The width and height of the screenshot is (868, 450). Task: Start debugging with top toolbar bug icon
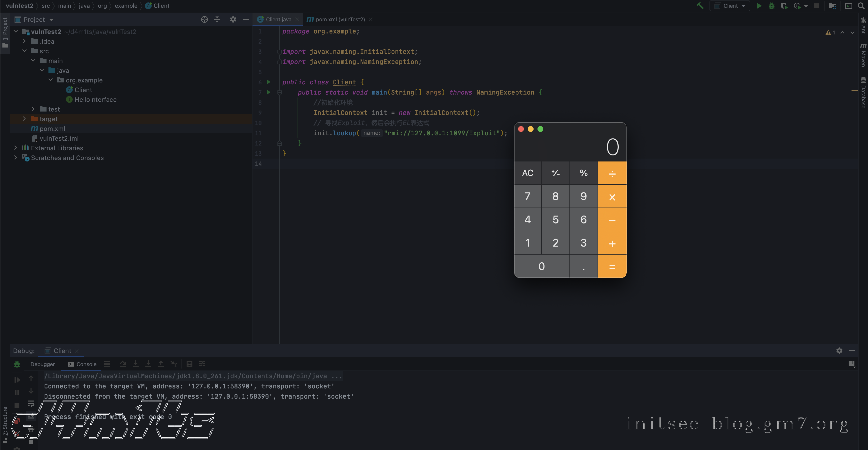click(771, 6)
